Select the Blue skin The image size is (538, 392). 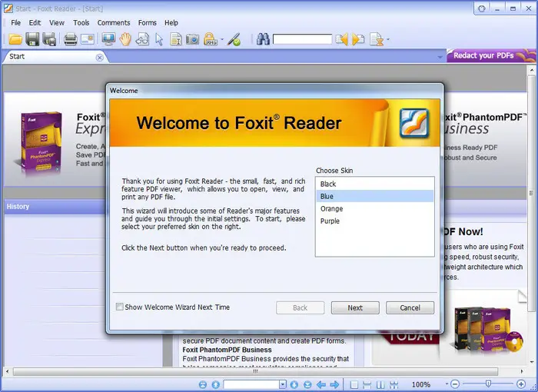click(375, 196)
